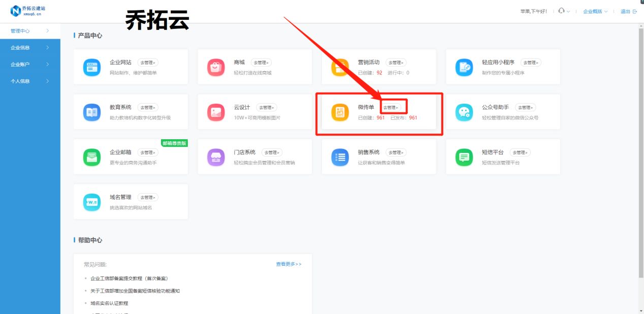Image resolution: width=644 pixels, height=314 pixels.
Task: Click 去管理 next to 短信平台
Action: click(x=520, y=152)
